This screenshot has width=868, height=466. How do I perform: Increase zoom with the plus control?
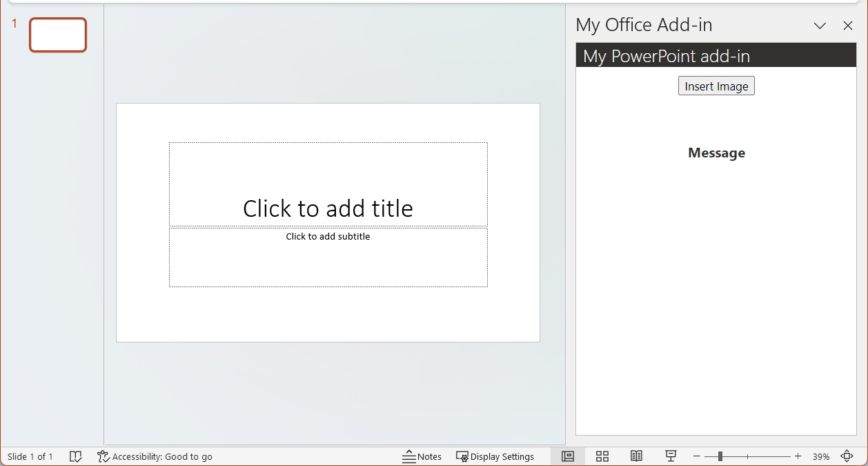798,456
